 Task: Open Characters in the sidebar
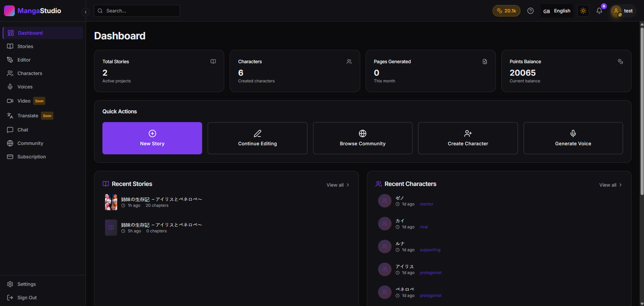coord(43,73)
